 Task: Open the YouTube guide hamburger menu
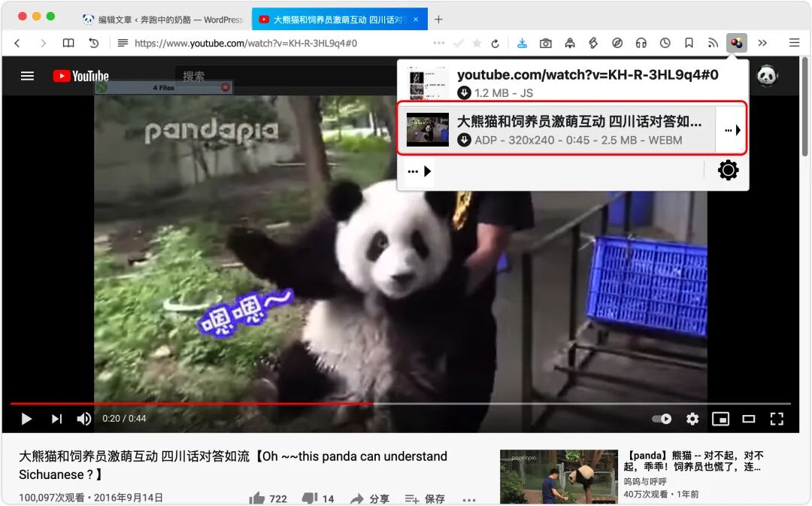coord(27,76)
